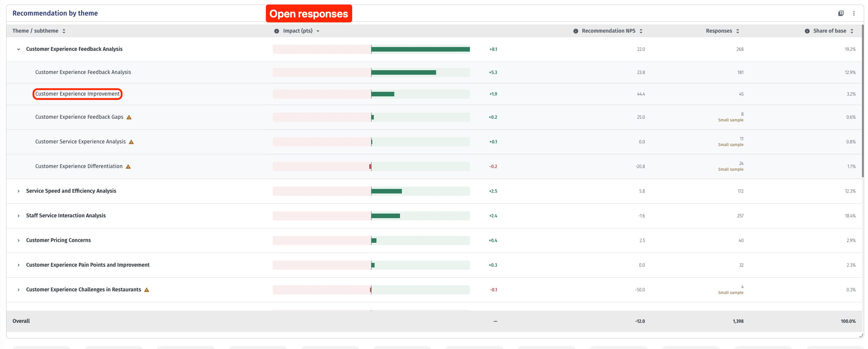Viewport: 868px width, 349px height.
Task: Click warning icon on Customer Experience Challenges in Restaurants
Action: coord(147,290)
